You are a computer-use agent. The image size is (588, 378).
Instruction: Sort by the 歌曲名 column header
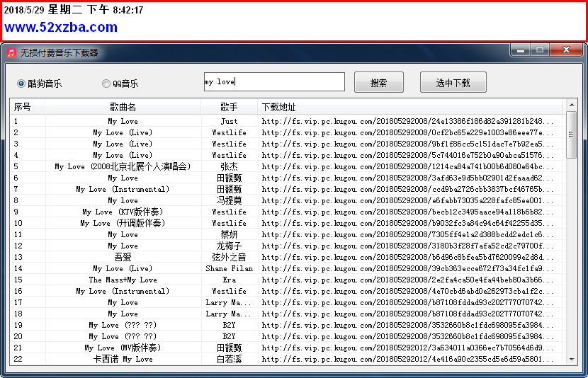click(123, 107)
